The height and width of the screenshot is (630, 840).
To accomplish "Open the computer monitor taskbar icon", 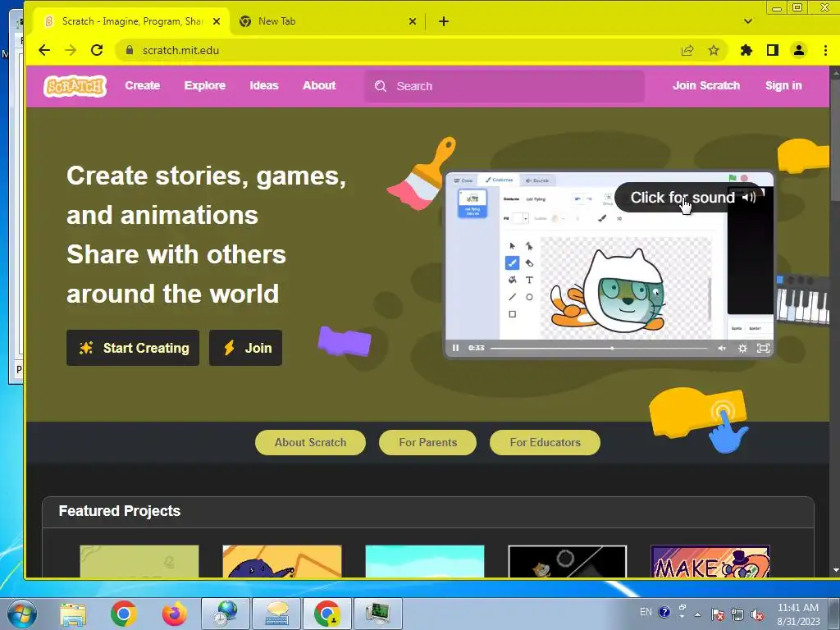I will click(378, 614).
